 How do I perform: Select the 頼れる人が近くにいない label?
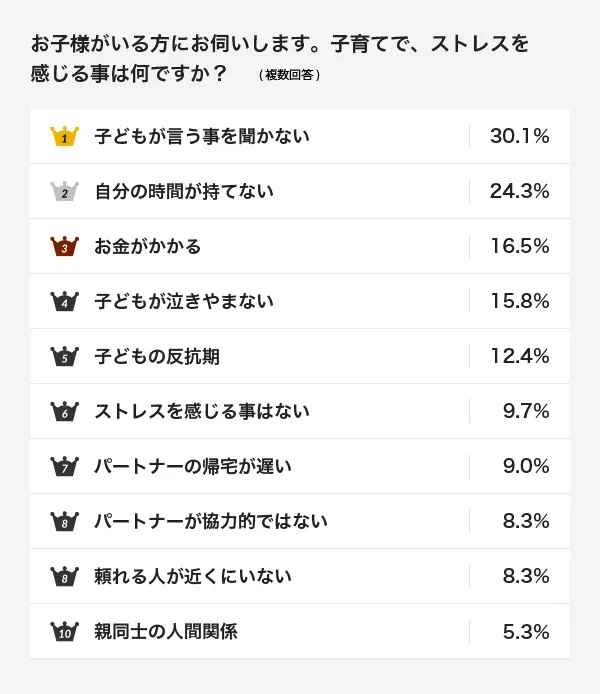point(192,576)
